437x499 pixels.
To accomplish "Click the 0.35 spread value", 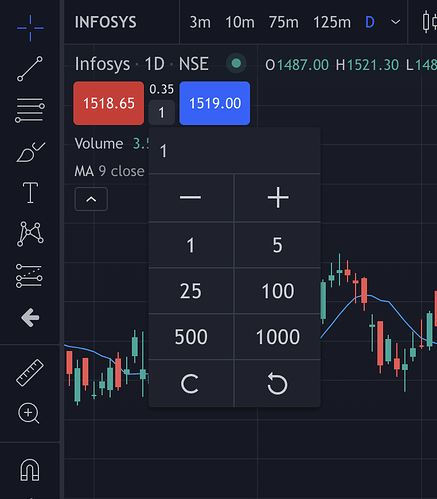I will [x=162, y=89].
